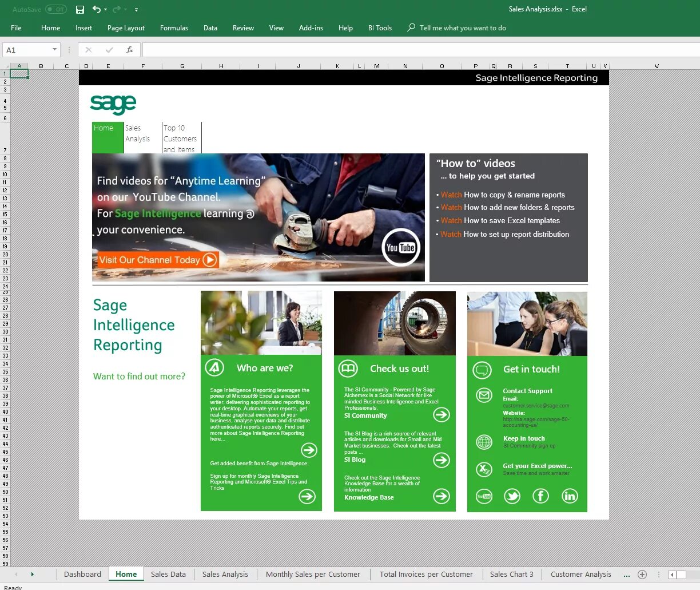Watch How to save Excel templates
The height and width of the screenshot is (590, 700).
pos(500,220)
